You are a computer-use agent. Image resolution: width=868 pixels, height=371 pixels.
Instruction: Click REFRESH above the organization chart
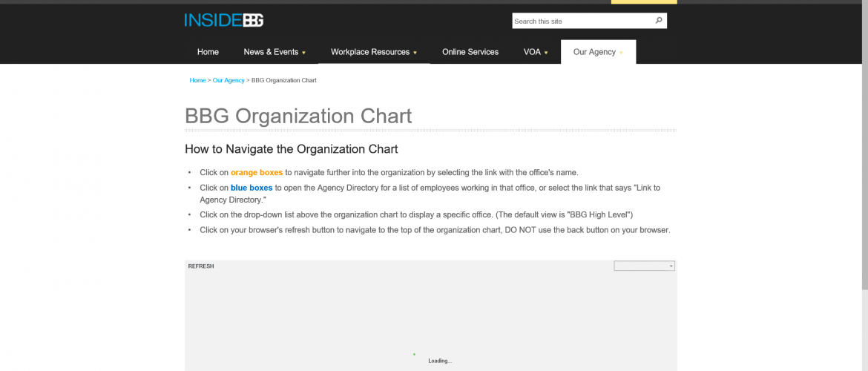(201, 266)
